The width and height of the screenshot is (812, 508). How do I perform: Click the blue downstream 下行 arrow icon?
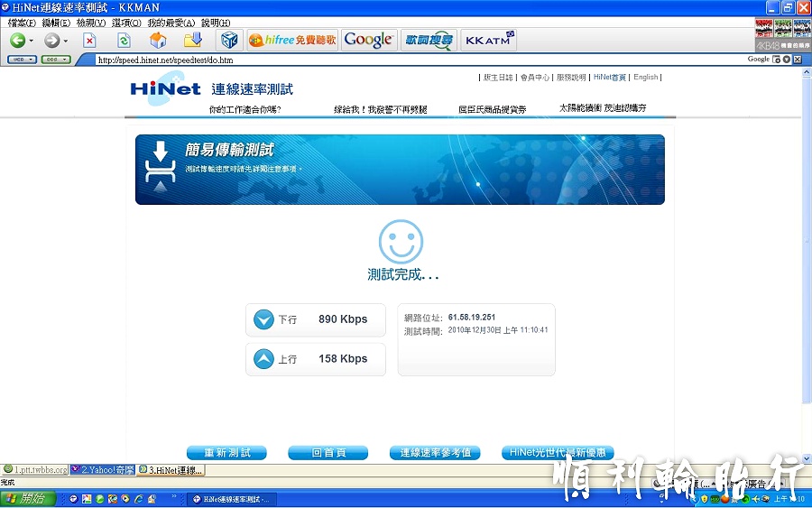(x=263, y=319)
